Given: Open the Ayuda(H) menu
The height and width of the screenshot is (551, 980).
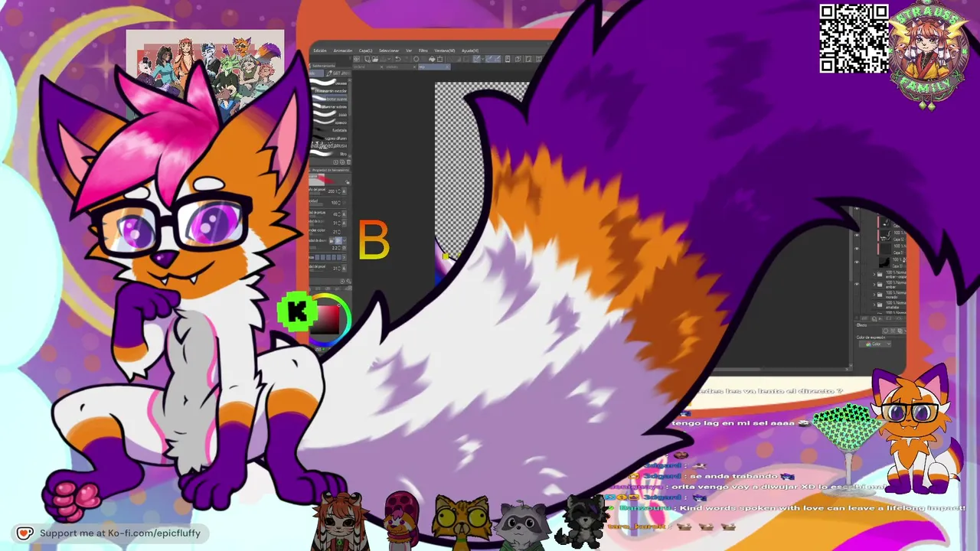Looking at the screenshot, I should coord(469,51).
